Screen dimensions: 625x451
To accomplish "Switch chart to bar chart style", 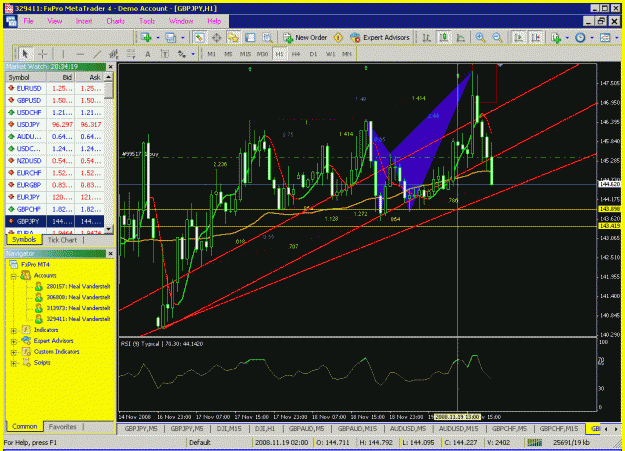I will [426, 37].
